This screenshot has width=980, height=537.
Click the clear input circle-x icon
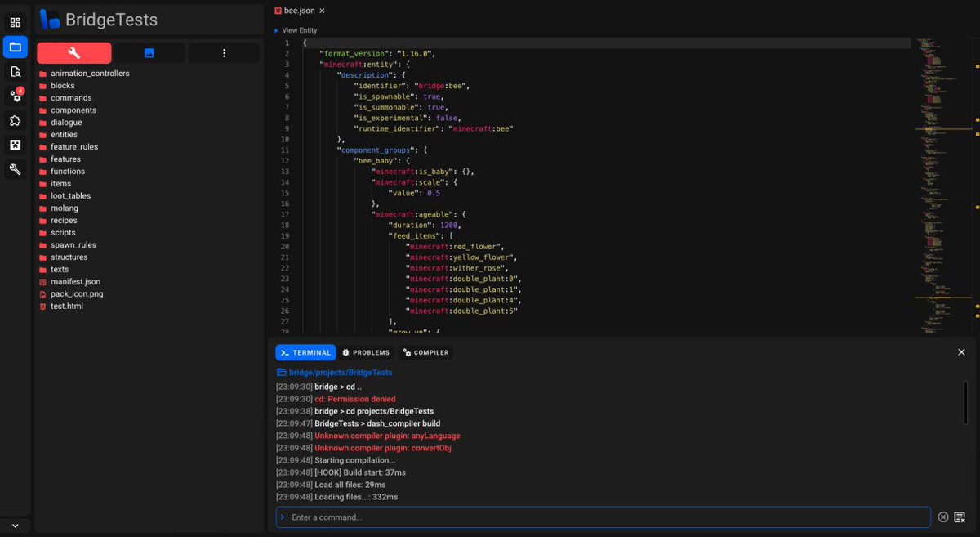943,517
